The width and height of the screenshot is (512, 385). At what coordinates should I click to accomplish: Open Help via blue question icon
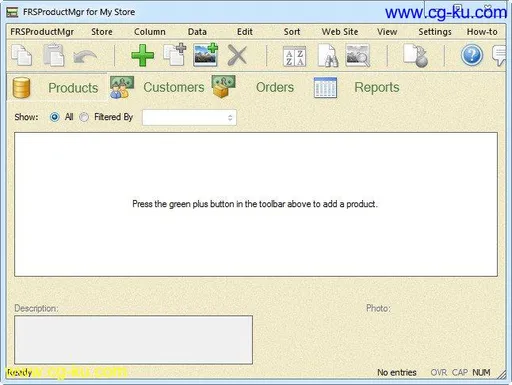[x=472, y=55]
